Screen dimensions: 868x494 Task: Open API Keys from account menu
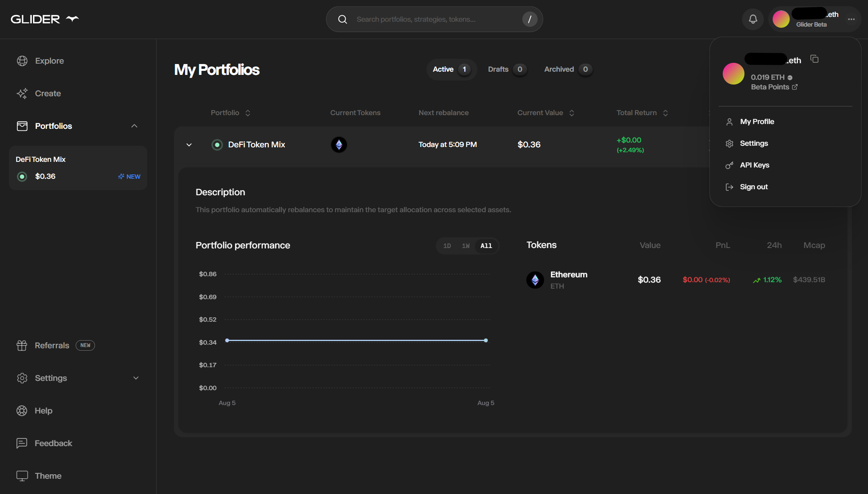tap(755, 165)
